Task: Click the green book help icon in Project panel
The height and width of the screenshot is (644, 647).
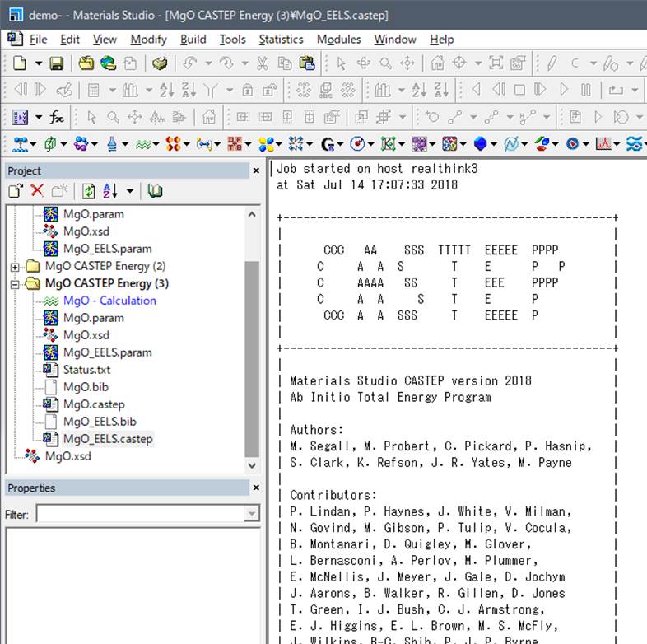Action: point(155,191)
